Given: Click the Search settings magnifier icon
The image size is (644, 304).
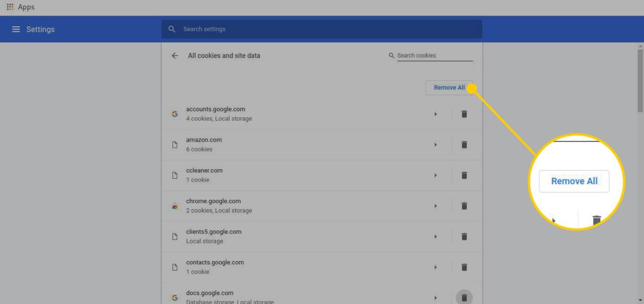Looking at the screenshot, I should pyautogui.click(x=172, y=29).
